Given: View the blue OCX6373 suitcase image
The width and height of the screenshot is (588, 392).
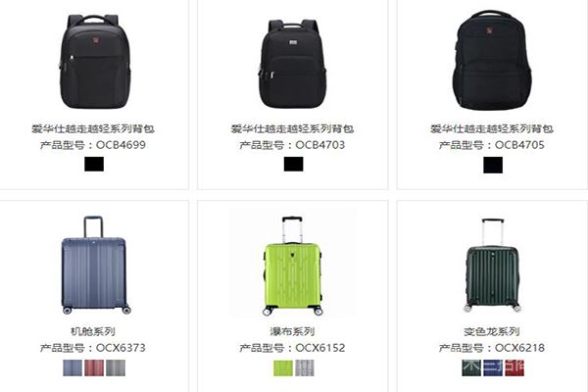Looking at the screenshot, I should tap(95, 265).
